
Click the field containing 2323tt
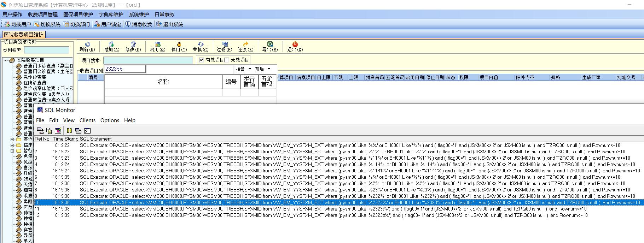[x=125, y=69]
